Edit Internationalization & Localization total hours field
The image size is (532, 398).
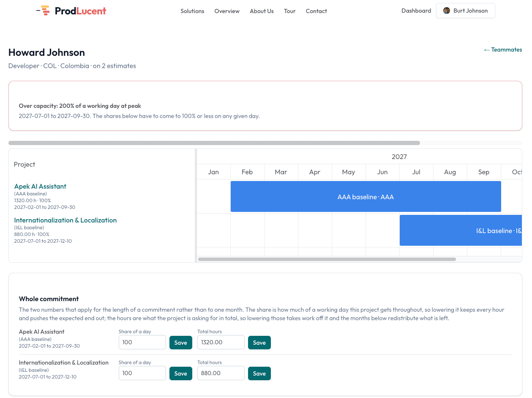pyautogui.click(x=221, y=373)
